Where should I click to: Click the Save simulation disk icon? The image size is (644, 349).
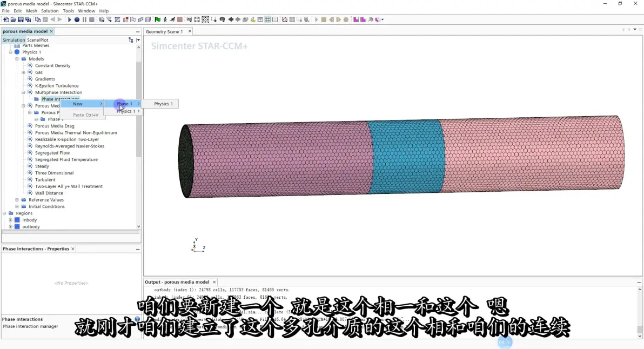(21, 19)
